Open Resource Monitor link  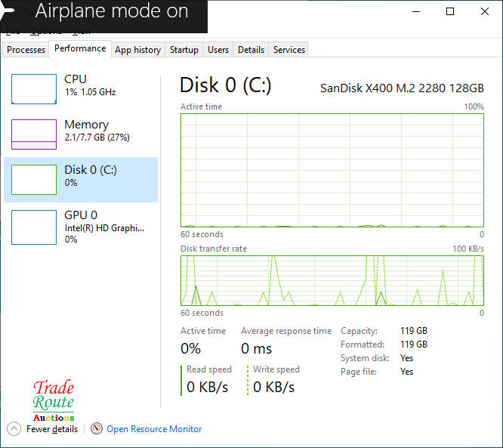coord(154,429)
